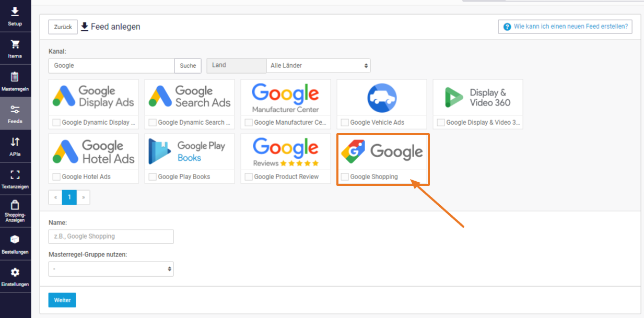Select the Google Reviews star logo tile
The width and height of the screenshot is (644, 318).
click(x=286, y=151)
